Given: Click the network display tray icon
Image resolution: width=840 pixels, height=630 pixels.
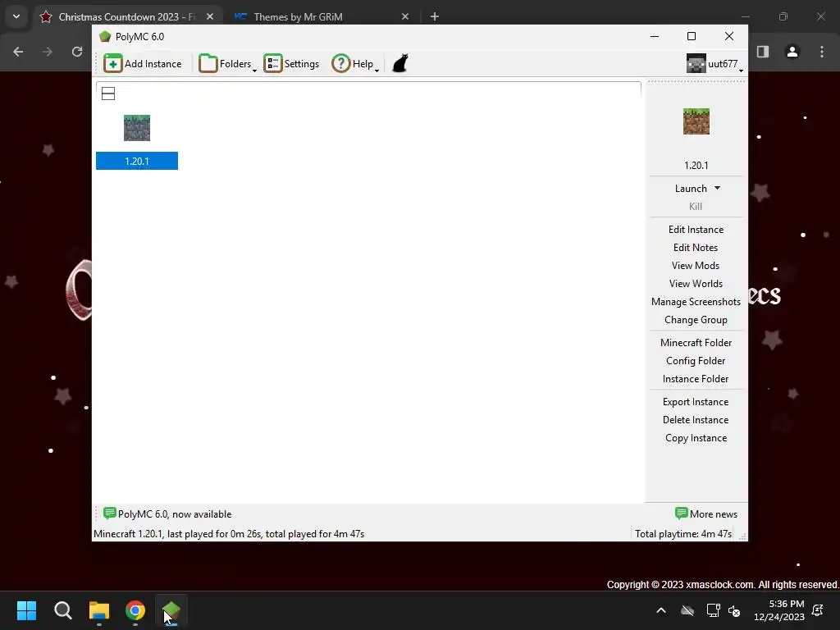Looking at the screenshot, I should (713, 610).
